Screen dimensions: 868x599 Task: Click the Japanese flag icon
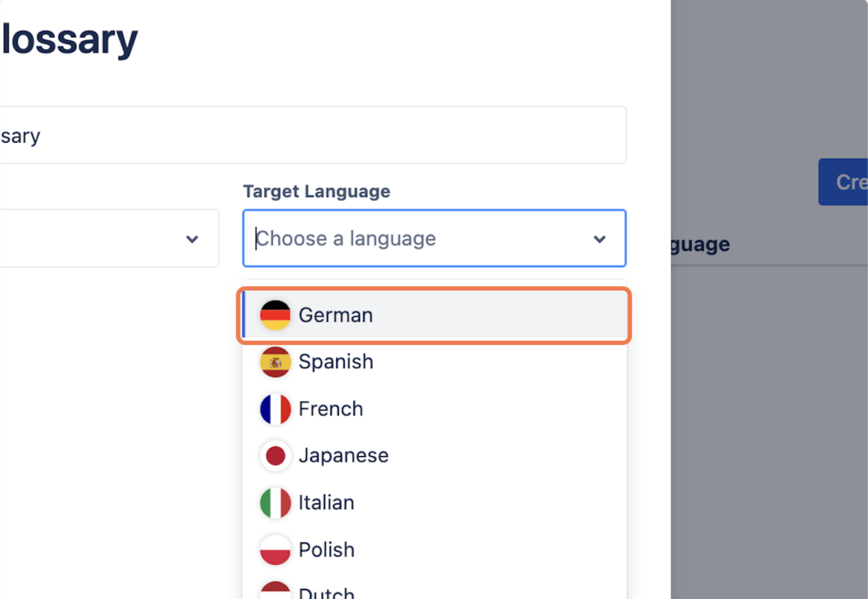[275, 456]
